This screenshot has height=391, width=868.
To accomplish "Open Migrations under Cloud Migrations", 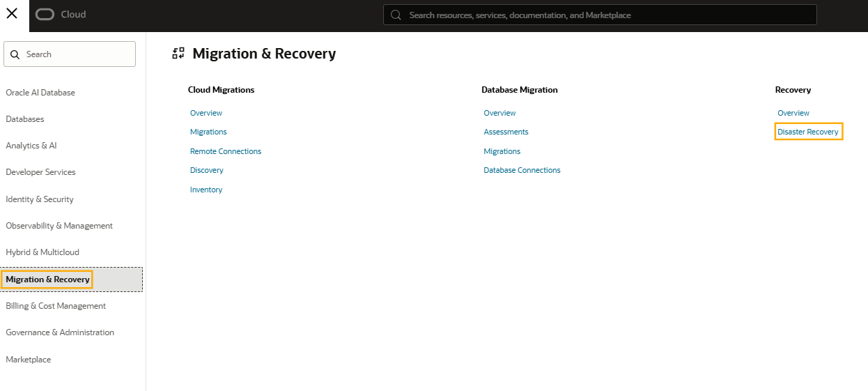I will coord(208,132).
